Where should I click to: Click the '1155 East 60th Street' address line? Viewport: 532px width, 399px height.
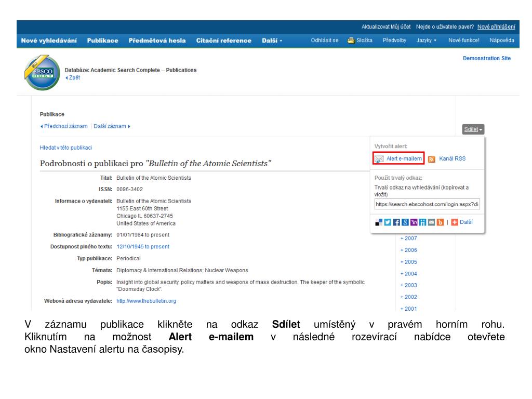[x=142, y=209]
